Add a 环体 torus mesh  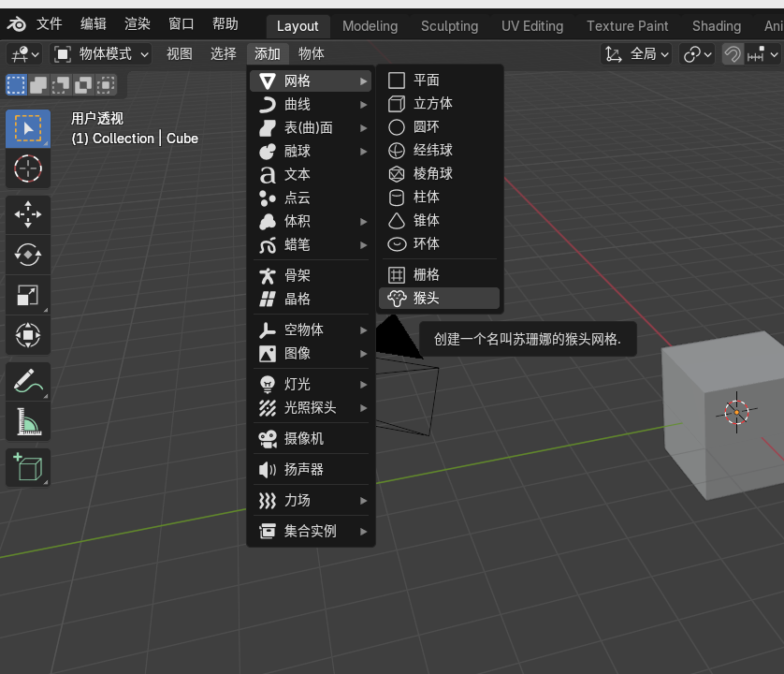pos(440,243)
